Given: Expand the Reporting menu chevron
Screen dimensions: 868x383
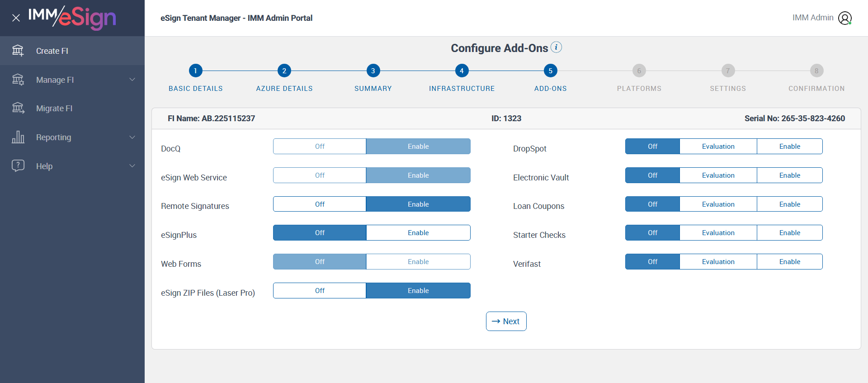Looking at the screenshot, I should tap(132, 137).
